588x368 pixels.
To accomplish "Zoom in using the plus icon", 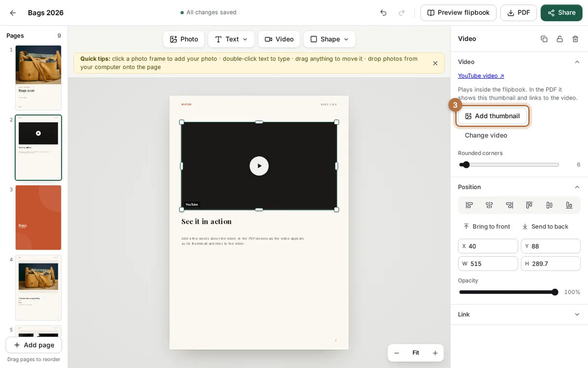I will [435, 353].
